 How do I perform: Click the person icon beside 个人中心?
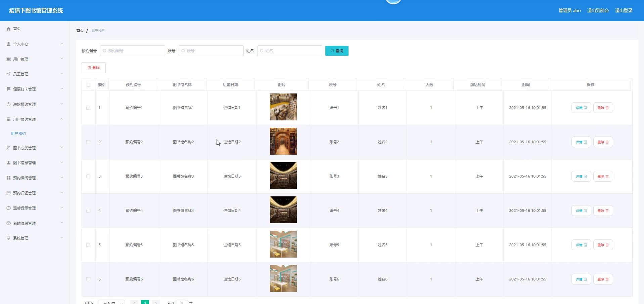click(x=9, y=44)
